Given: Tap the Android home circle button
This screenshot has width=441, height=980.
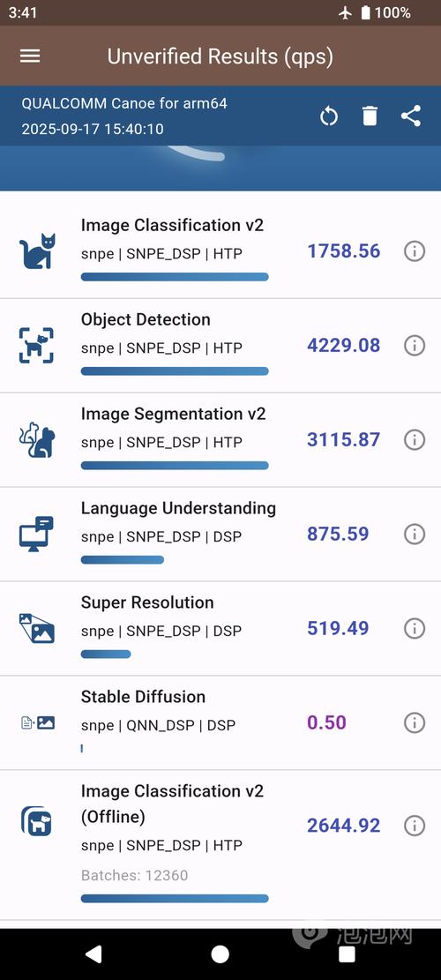Looking at the screenshot, I should coord(220,954).
